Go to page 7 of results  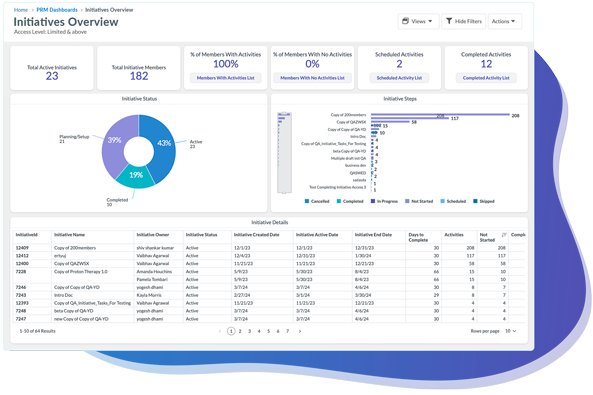[x=287, y=331]
